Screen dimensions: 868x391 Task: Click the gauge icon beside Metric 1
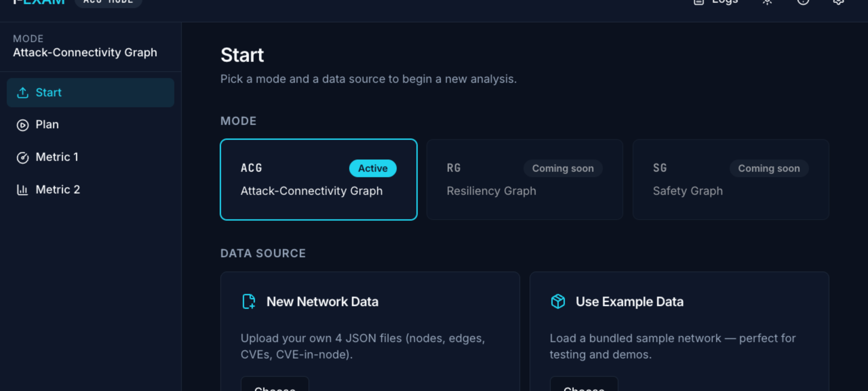[x=23, y=157]
